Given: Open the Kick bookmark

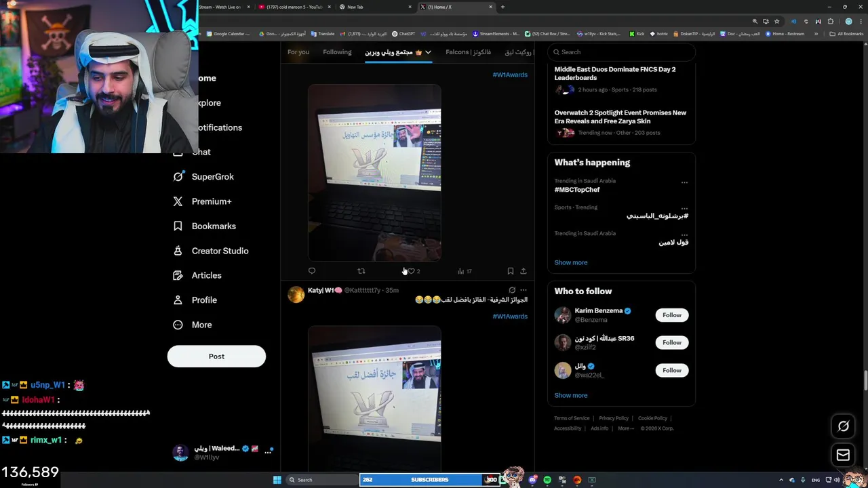Looking at the screenshot, I should pos(637,33).
